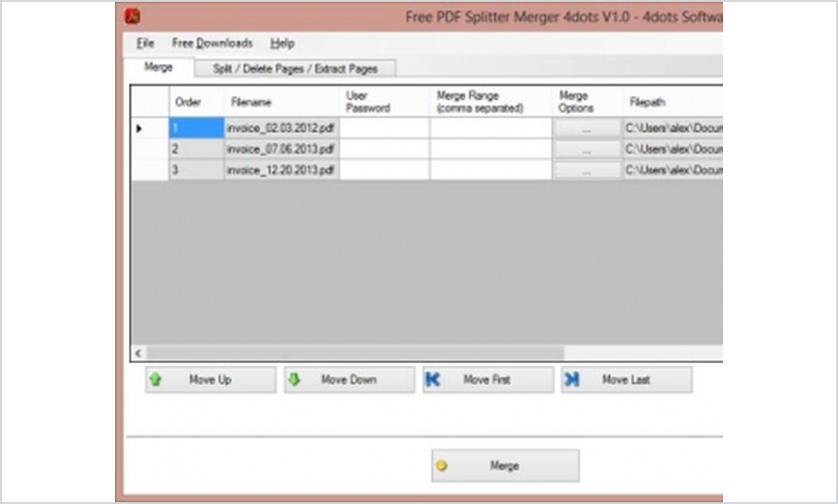Select the row header of row 3
The image size is (838, 504).
[x=150, y=170]
